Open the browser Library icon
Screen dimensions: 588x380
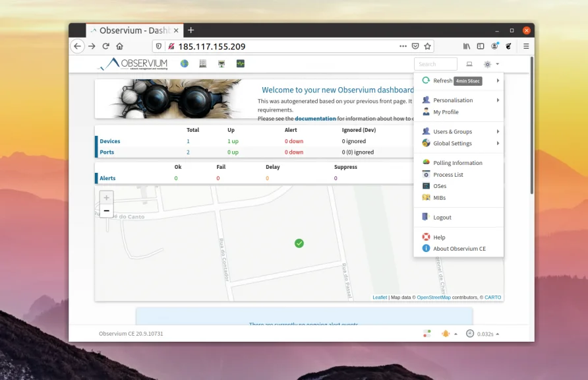point(467,46)
